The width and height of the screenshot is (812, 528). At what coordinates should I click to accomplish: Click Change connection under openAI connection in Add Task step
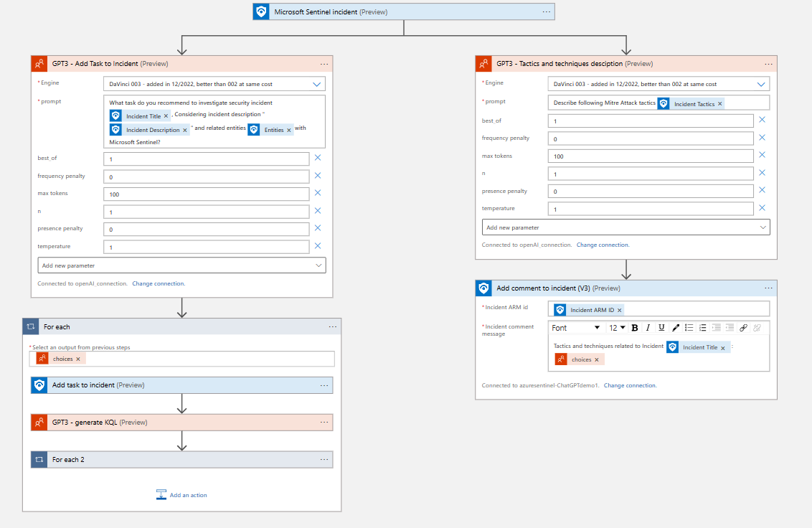(159, 283)
